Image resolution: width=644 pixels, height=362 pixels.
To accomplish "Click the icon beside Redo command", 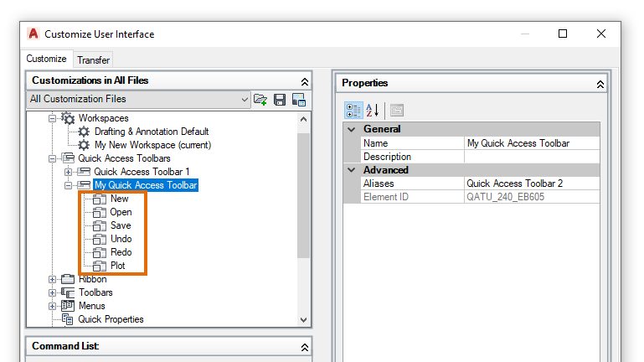I will [x=100, y=252].
